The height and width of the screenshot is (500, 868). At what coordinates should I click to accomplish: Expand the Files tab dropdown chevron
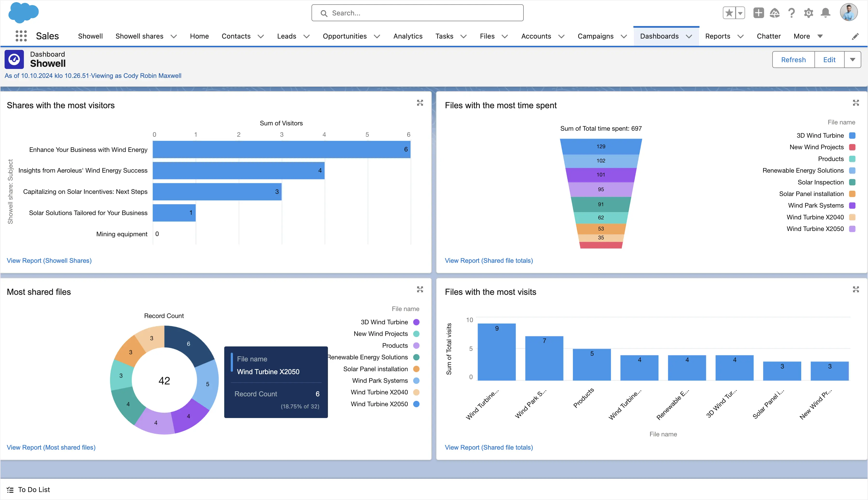[x=504, y=36]
